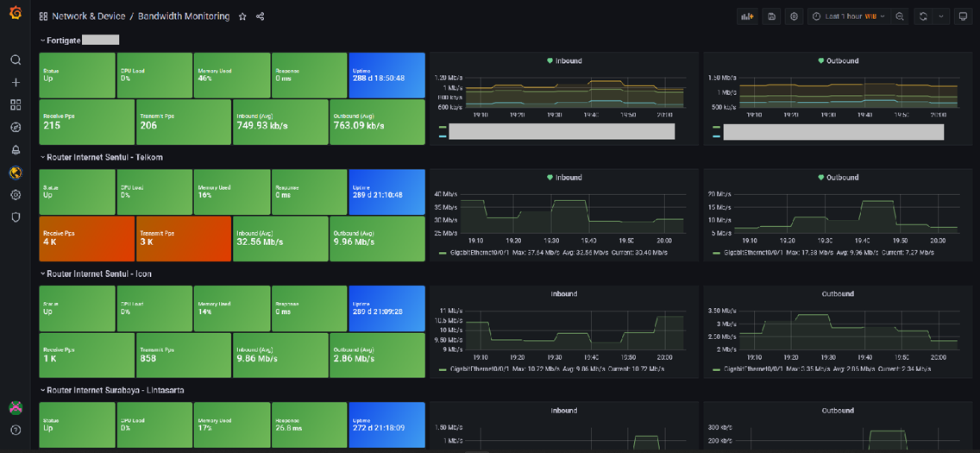980x453 pixels.
Task: Open the Explore compass icon in sidebar
Action: click(x=16, y=128)
